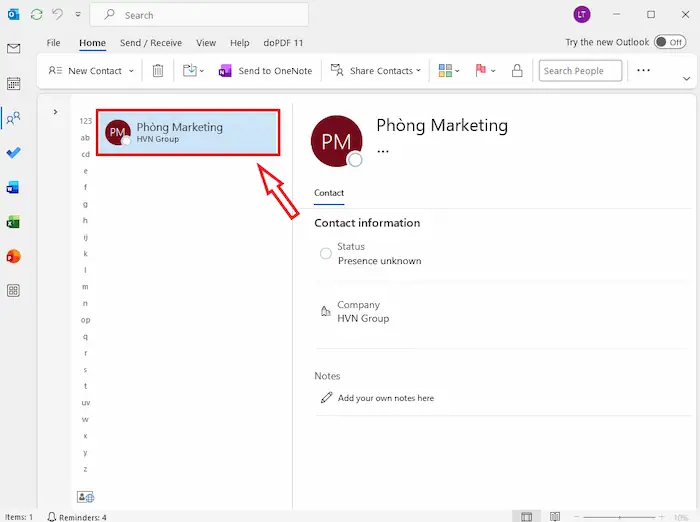Click Send to OneNote button
700x522 pixels.
266,71
